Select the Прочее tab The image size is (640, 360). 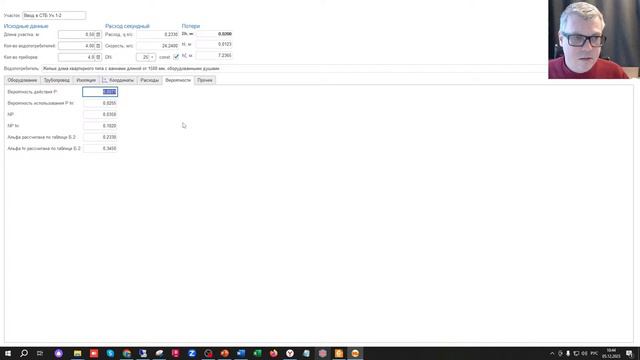click(x=204, y=80)
